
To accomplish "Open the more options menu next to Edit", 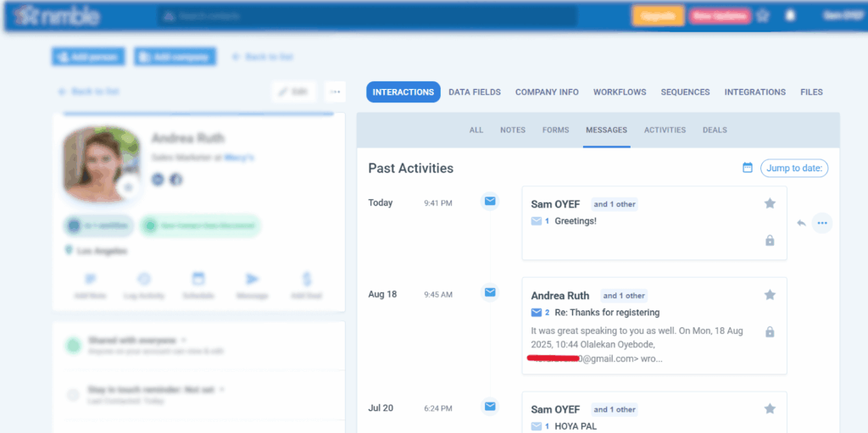I will click(x=335, y=92).
